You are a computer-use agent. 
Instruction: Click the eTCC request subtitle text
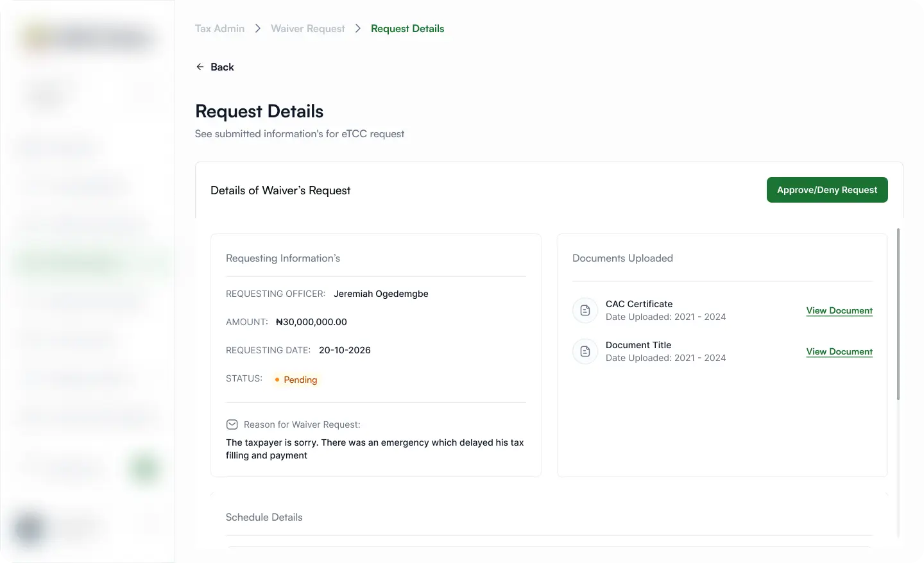tap(300, 133)
